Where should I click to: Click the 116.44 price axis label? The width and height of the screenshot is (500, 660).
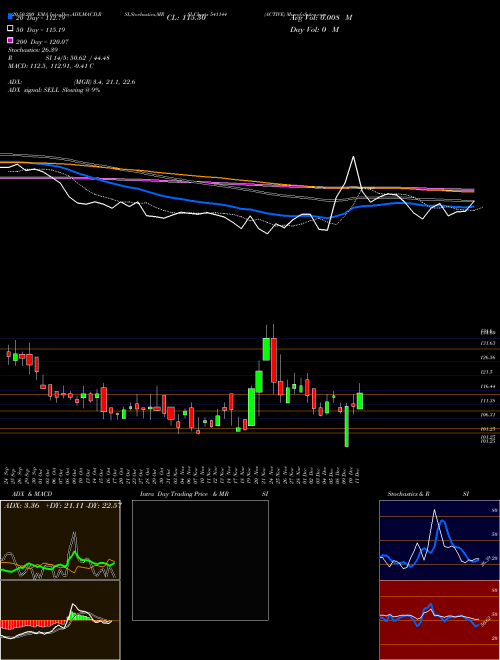click(x=488, y=386)
